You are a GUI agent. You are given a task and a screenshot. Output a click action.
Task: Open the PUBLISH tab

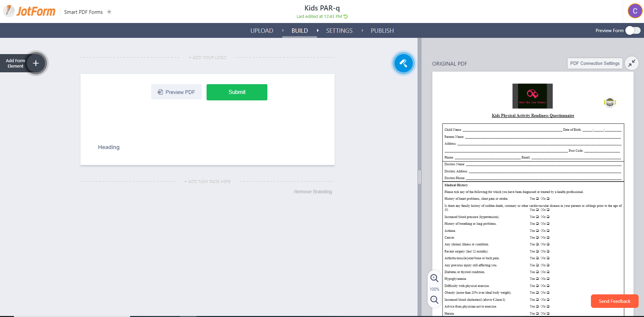pos(382,31)
